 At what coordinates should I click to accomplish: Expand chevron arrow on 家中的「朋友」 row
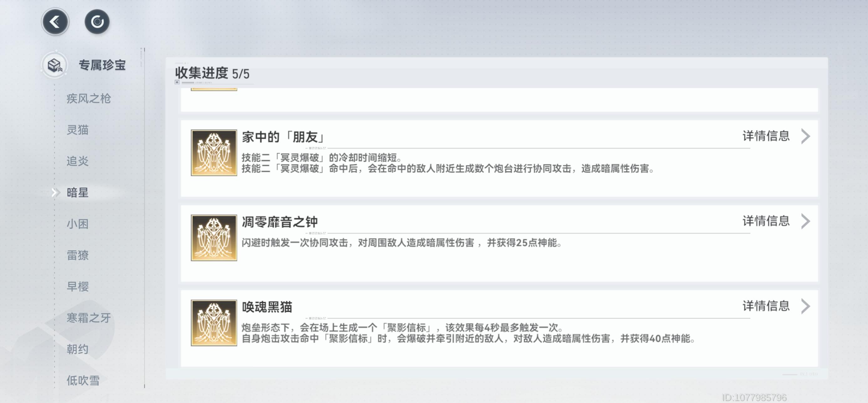[806, 136]
